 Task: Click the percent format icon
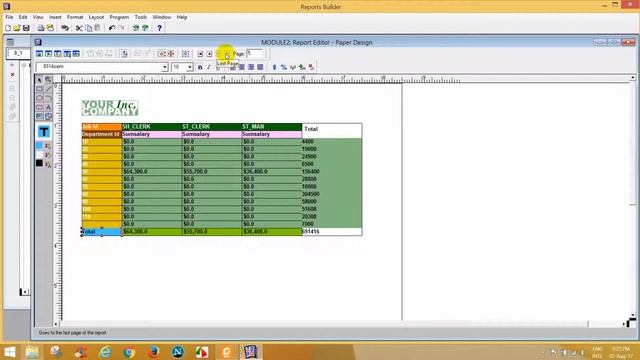(x=284, y=67)
